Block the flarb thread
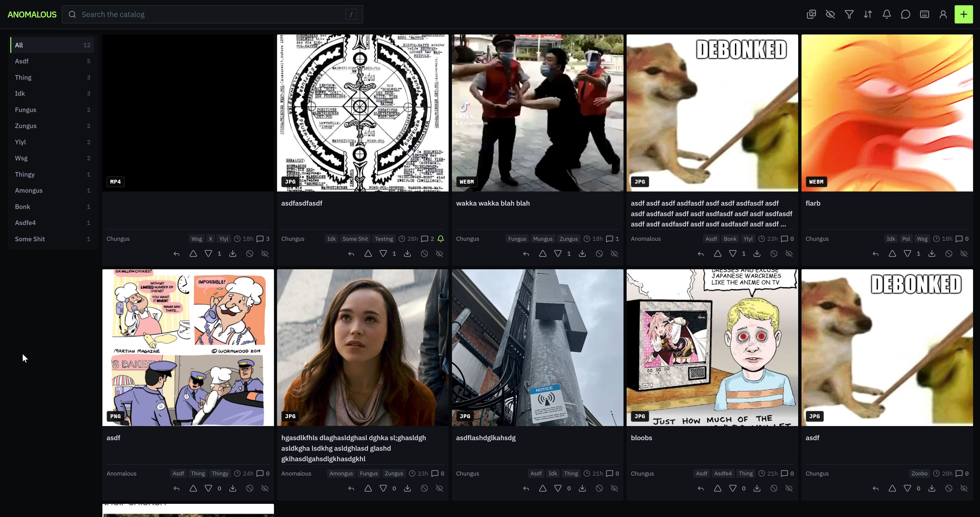The width and height of the screenshot is (980, 517). (949, 253)
